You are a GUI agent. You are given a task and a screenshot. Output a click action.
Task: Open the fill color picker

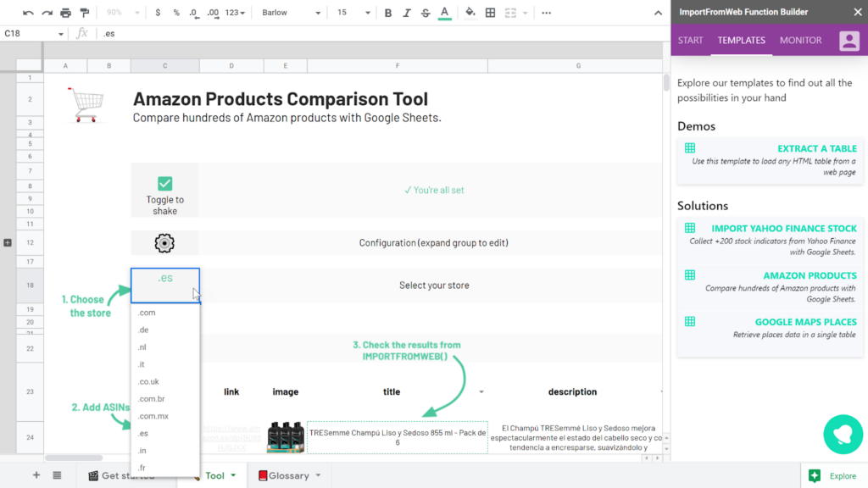click(x=470, y=13)
